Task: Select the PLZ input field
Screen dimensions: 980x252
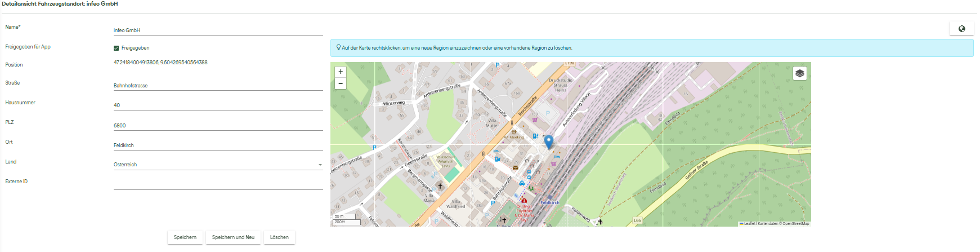Action: 217,126
